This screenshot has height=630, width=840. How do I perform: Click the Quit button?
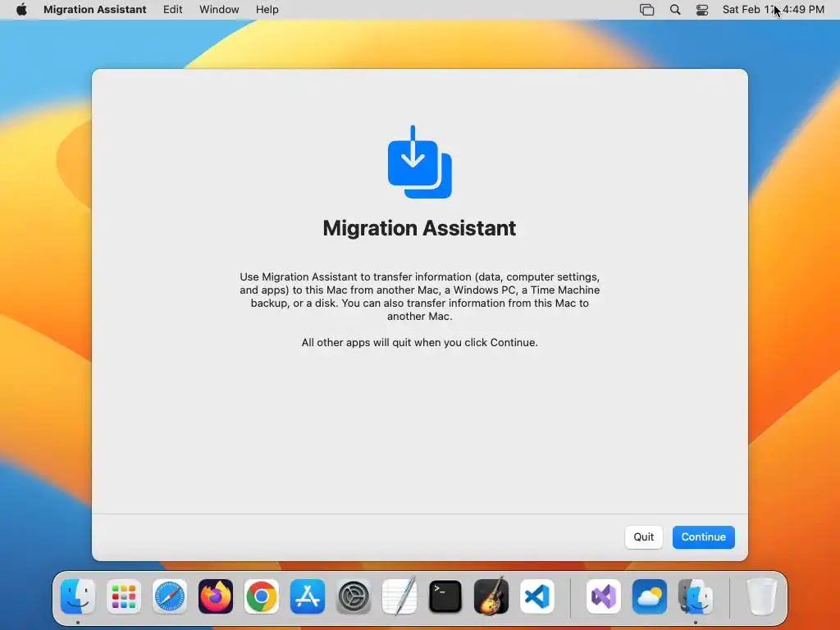tap(643, 536)
